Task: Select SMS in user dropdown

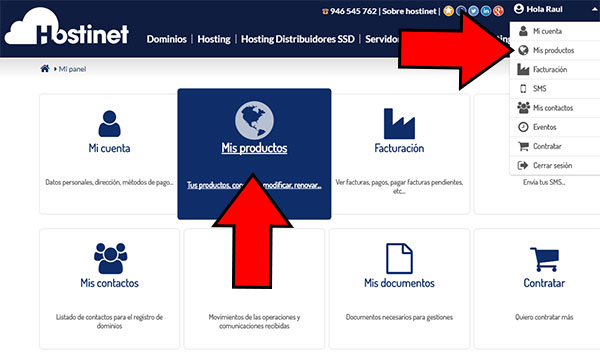Action: 555,88
